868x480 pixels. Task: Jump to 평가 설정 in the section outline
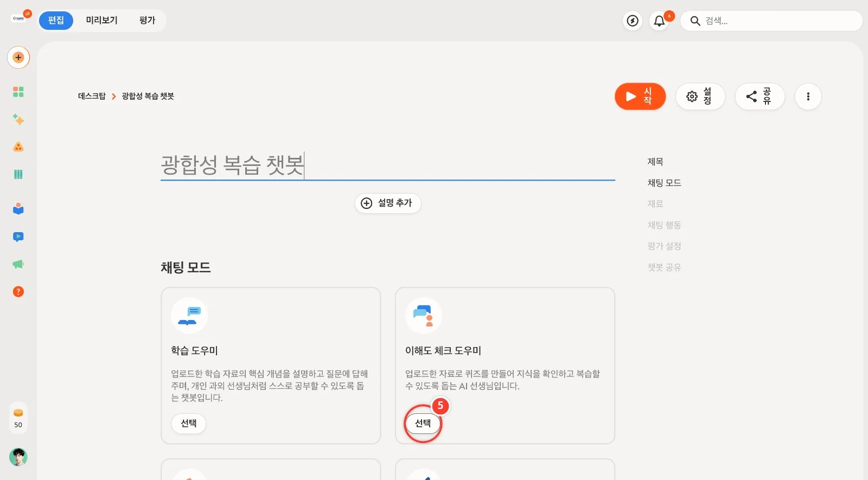pos(664,246)
